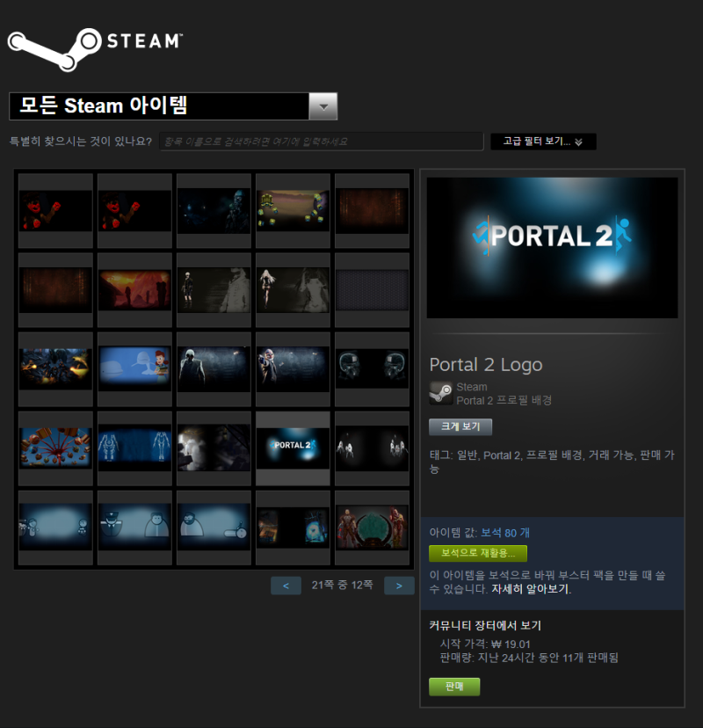The height and width of the screenshot is (728, 703).
Task: Click the large Portal 2 Logo preview image
Action: [x=552, y=248]
